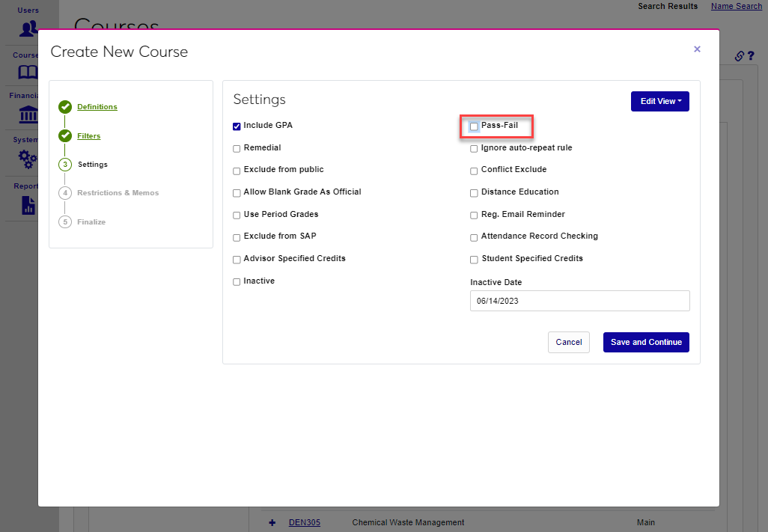
Task: Select the Finalize step label
Action: pyautogui.click(x=91, y=221)
